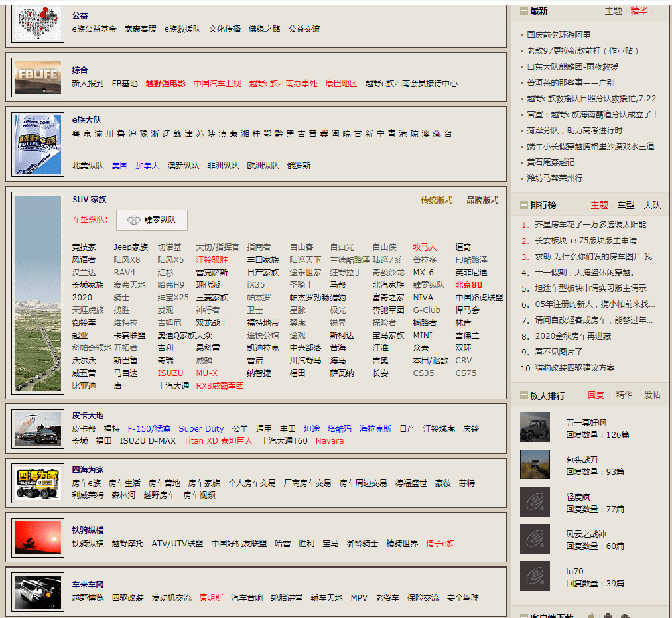View avatar of user lu70
This screenshot has width=672, height=618.
coord(535,576)
